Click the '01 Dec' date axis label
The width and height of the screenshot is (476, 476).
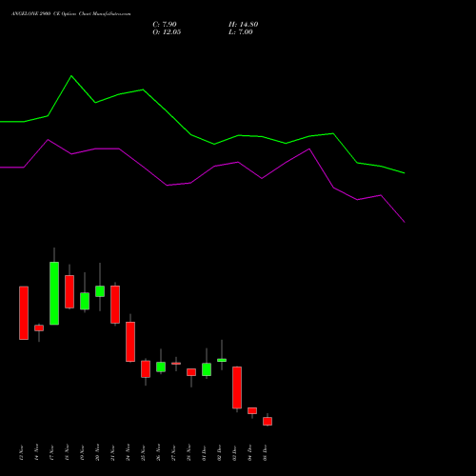pyautogui.click(x=204, y=452)
